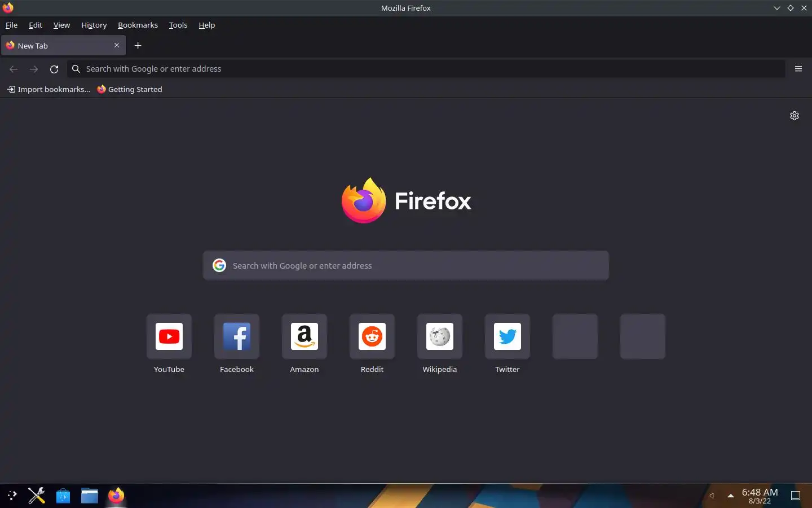Open new tab personalization gear
Viewport: 812px width, 508px height.
pos(795,116)
